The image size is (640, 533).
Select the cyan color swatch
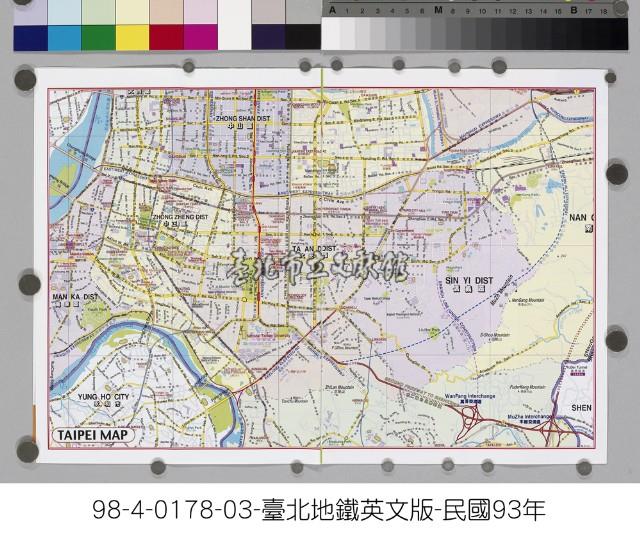click(64, 38)
